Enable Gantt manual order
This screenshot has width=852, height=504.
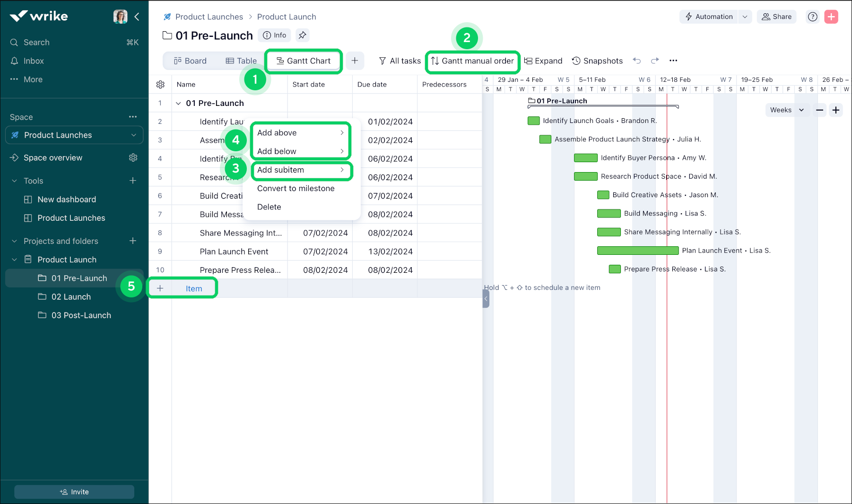pos(472,61)
